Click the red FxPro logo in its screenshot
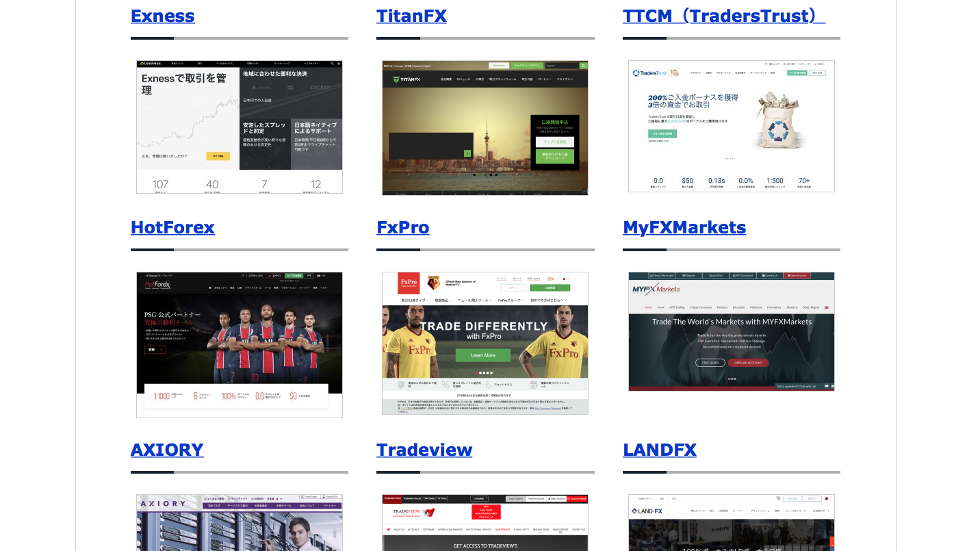Screen dimensions: 980x551 tap(409, 283)
